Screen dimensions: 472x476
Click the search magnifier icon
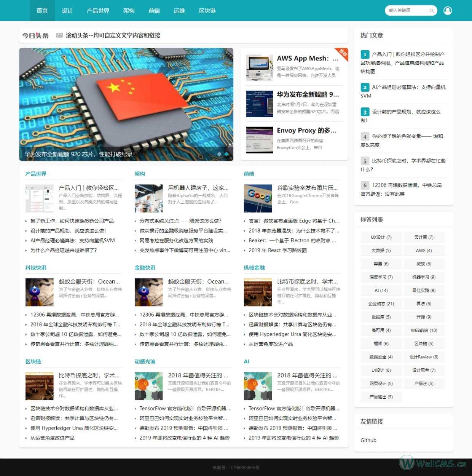point(432,11)
